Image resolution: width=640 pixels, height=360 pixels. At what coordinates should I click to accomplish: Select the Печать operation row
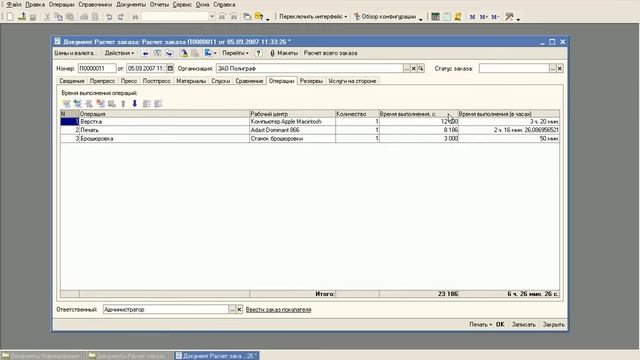(x=310, y=130)
